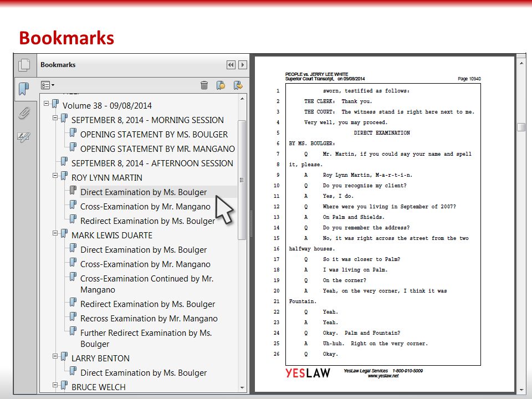Click transcript line 'Roy Lynn Martin, M-a-r-t-i-n.'
Screen dimensions: 532x399
tap(367, 175)
